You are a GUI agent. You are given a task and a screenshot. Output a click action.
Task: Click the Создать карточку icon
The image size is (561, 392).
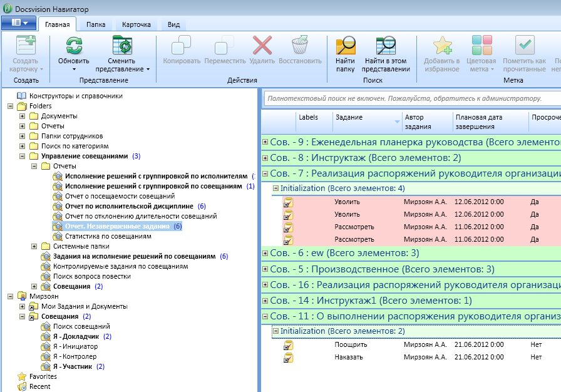pos(26,45)
